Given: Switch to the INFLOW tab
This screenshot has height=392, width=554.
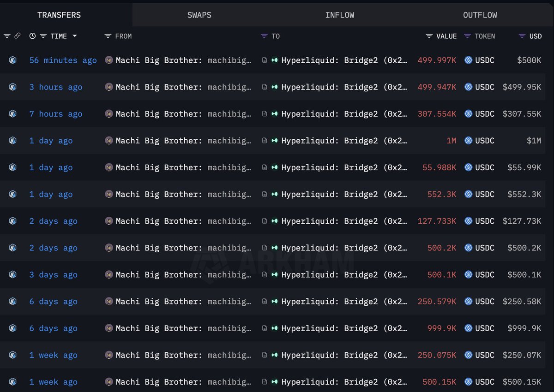Looking at the screenshot, I should pos(340,15).
